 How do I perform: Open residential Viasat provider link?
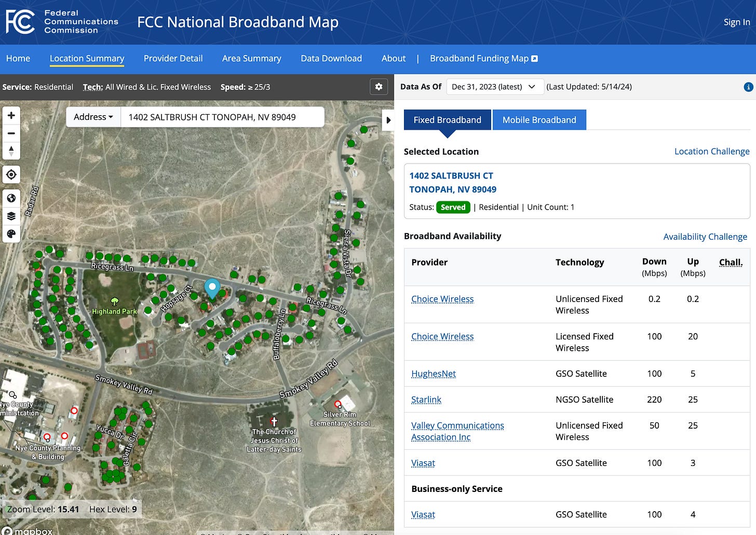click(423, 463)
